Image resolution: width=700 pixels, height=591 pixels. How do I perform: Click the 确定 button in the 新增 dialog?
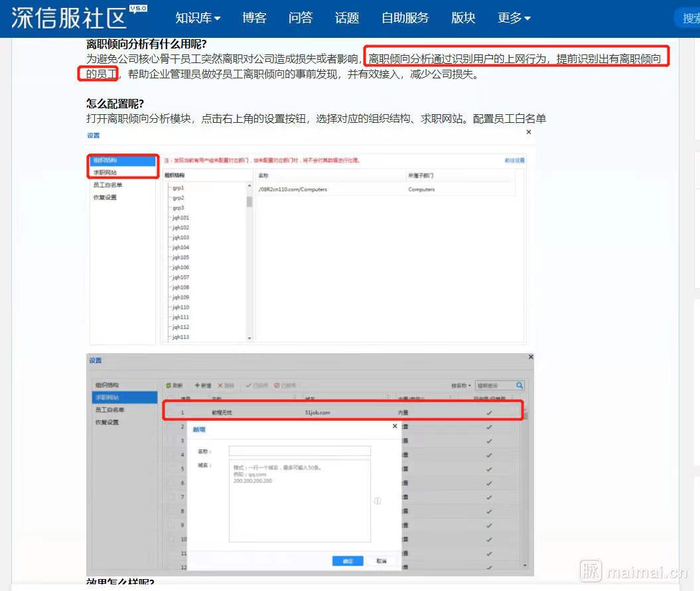pos(348,560)
